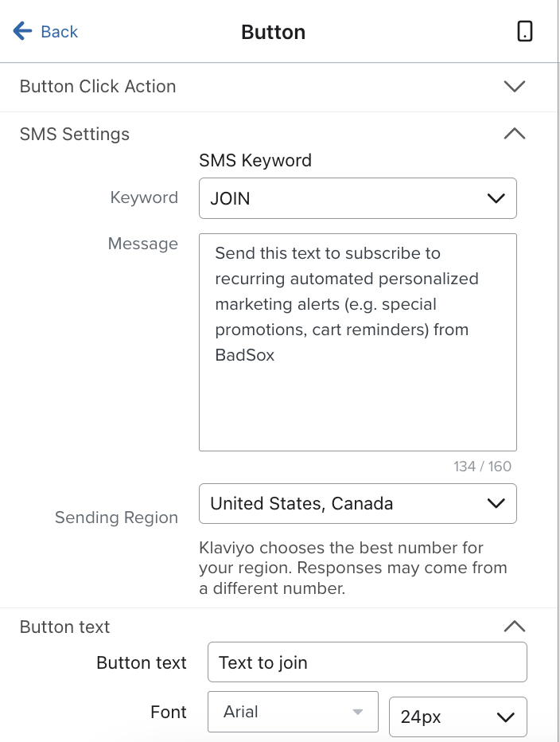
Task: Click the chevron on the JOIN keyword dropdown
Action: point(496,197)
